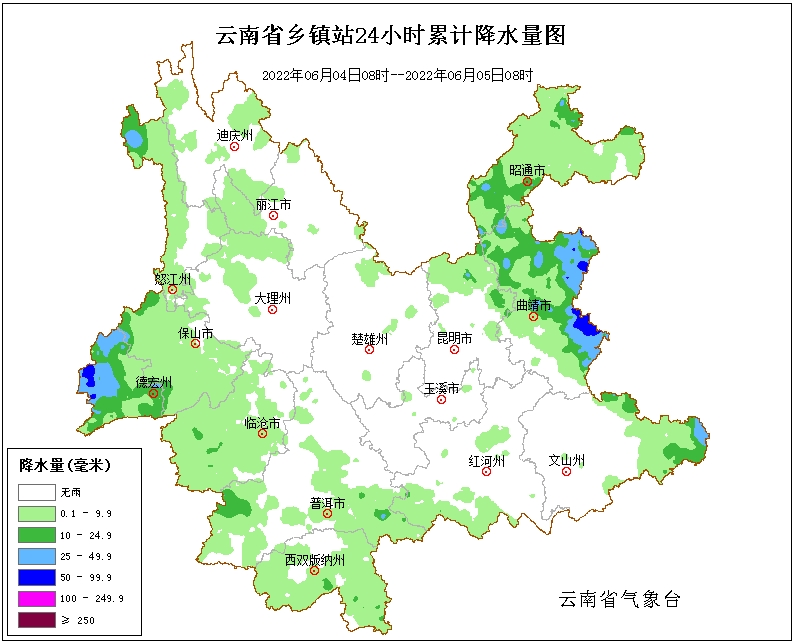Click the 降水量(毫米) legend heading

pyautogui.click(x=65, y=465)
